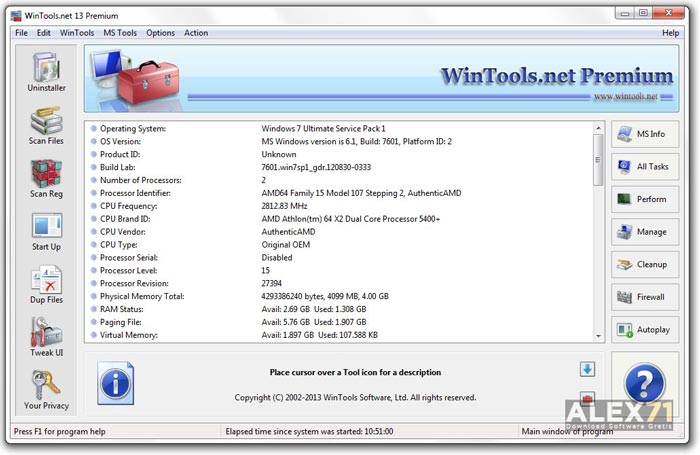Maximize the WinTools.net window
700x455 pixels.
click(643, 13)
